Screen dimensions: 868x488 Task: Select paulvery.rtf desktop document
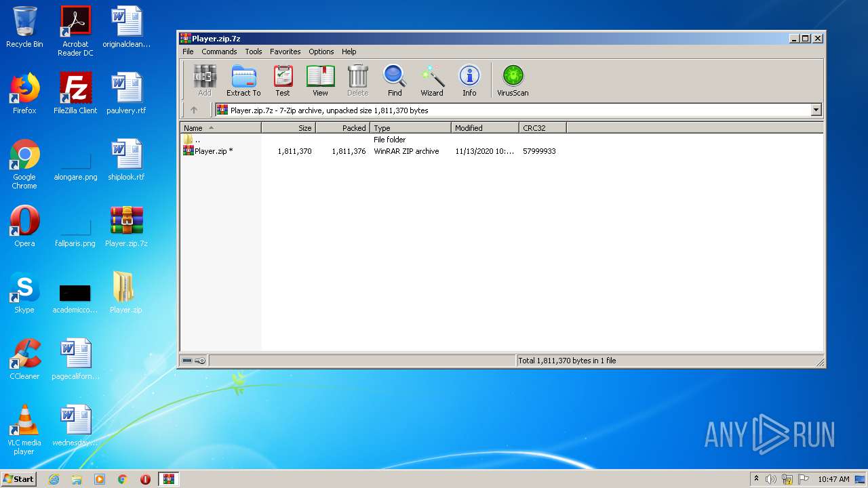126,94
